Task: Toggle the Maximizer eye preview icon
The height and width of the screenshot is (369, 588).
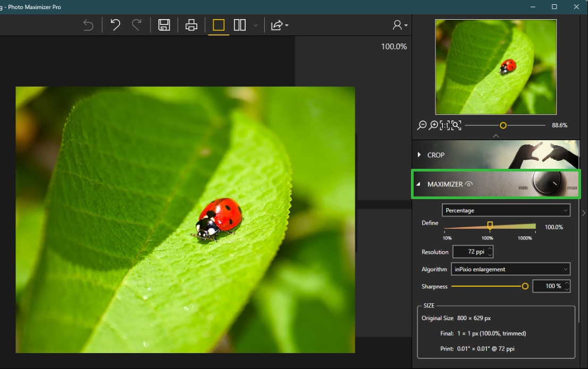Action: [x=469, y=184]
